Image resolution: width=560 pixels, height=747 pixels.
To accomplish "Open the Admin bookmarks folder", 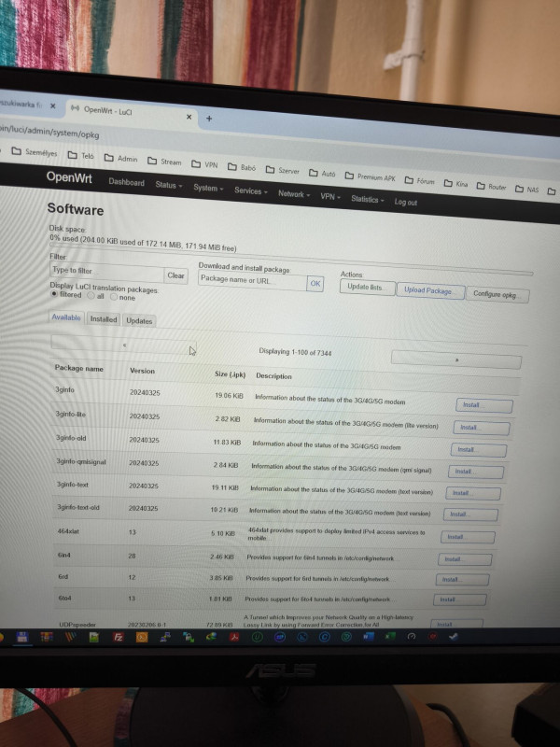I will pyautogui.click(x=121, y=158).
